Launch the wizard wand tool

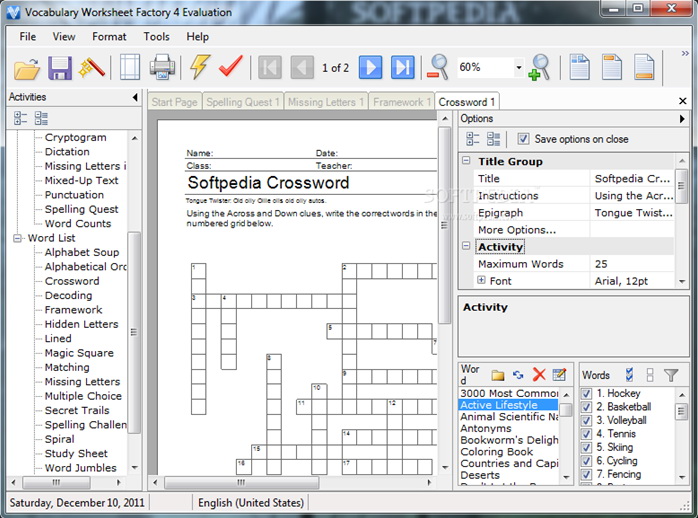pos(92,68)
